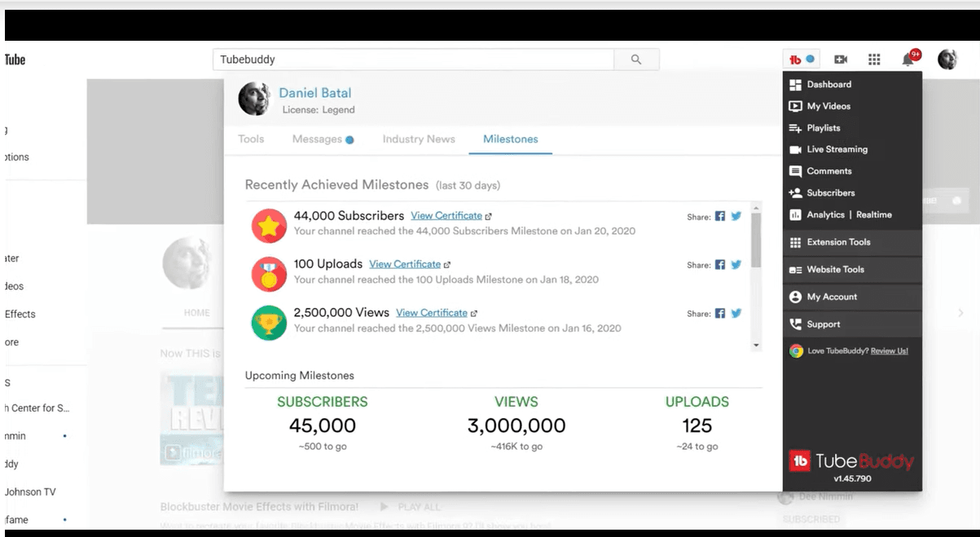This screenshot has width=980, height=537.
Task: Switch to the Messages tab
Action: tap(323, 139)
